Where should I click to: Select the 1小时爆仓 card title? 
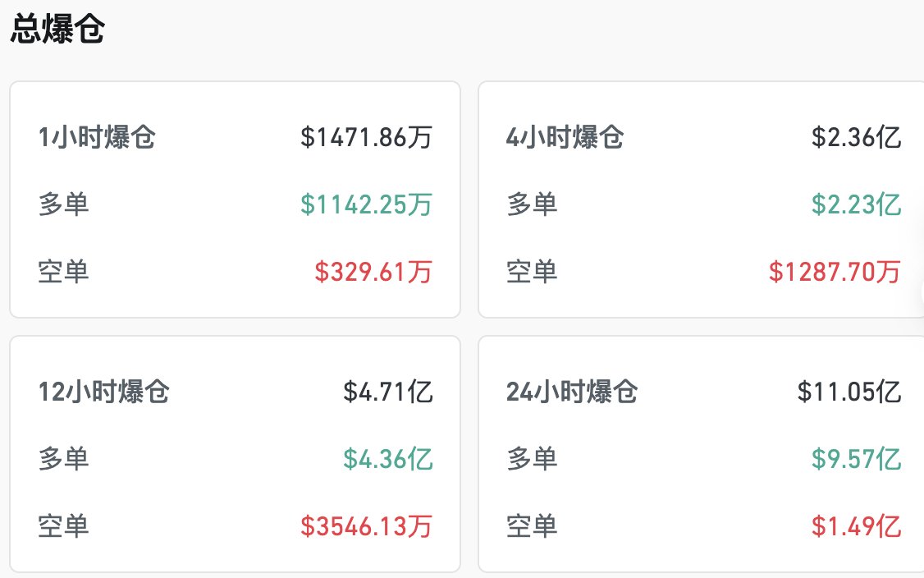[97, 138]
